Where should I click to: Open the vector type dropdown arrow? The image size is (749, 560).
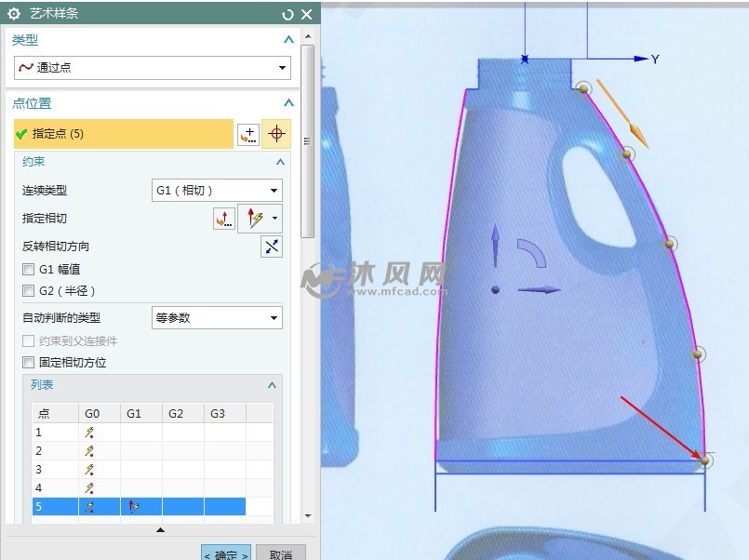(275, 219)
